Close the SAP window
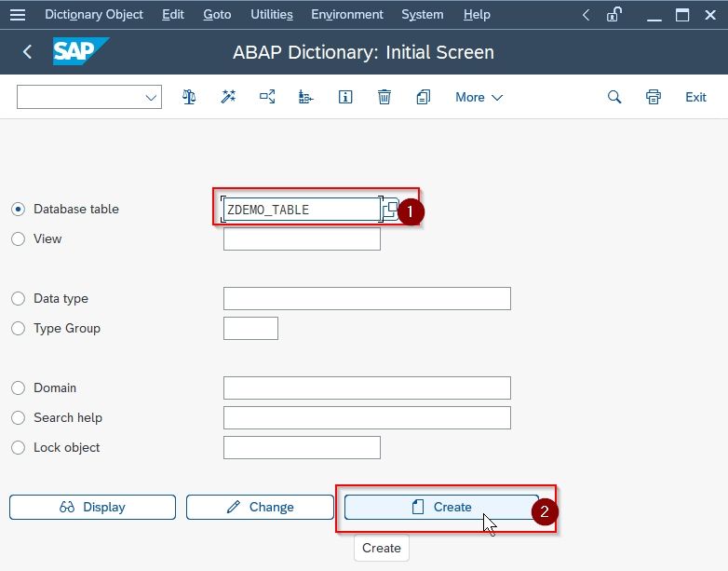 (x=710, y=15)
